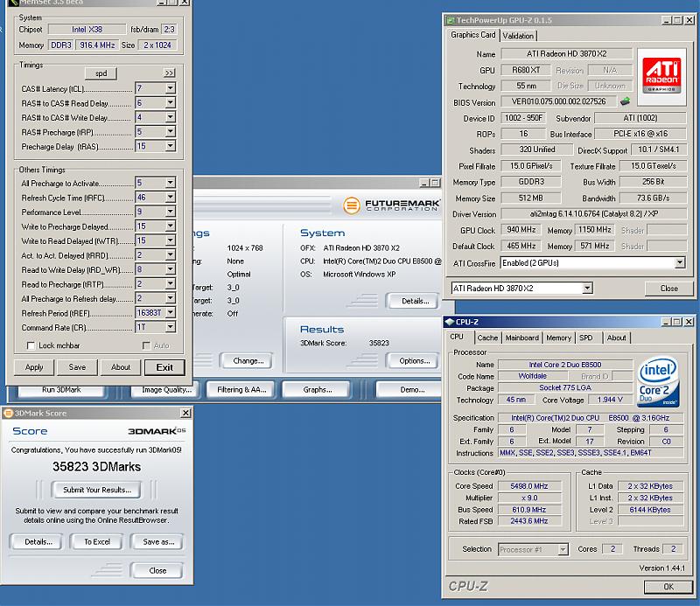The height and width of the screenshot is (606, 700).
Task: Click the BIOS save chip icon in GPU-Z
Action: pos(625,101)
